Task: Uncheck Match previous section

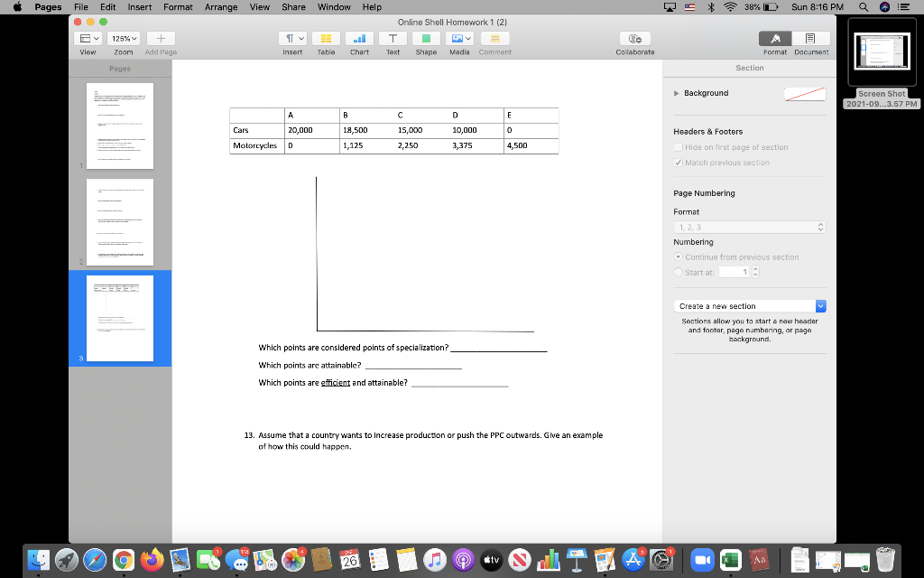Action: point(677,163)
